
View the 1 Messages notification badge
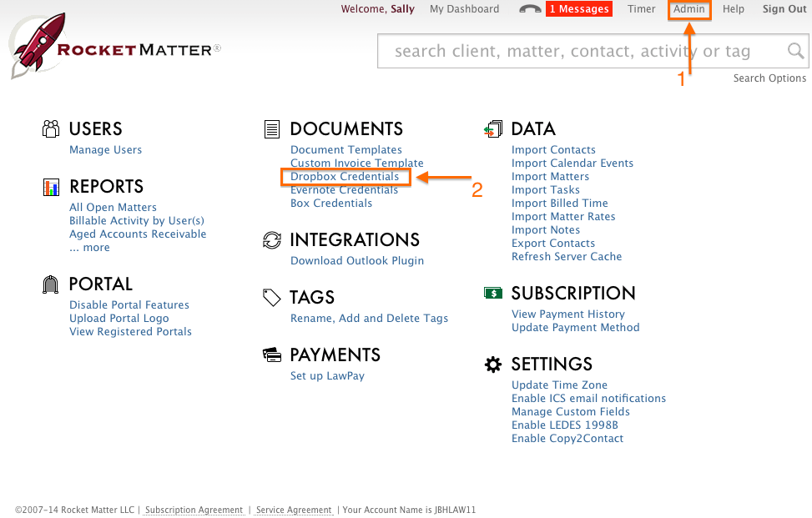(x=578, y=9)
